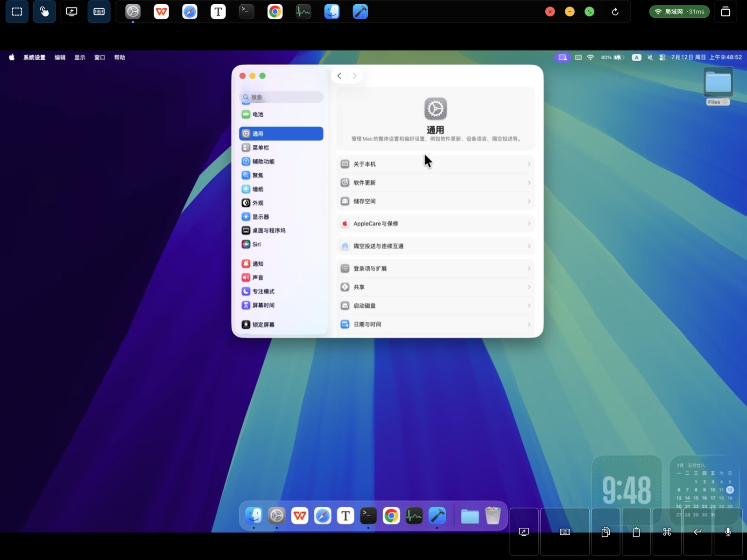This screenshot has height=560, width=747.
Task: Click the screen mirroring icon in menu bar
Action: click(x=563, y=57)
